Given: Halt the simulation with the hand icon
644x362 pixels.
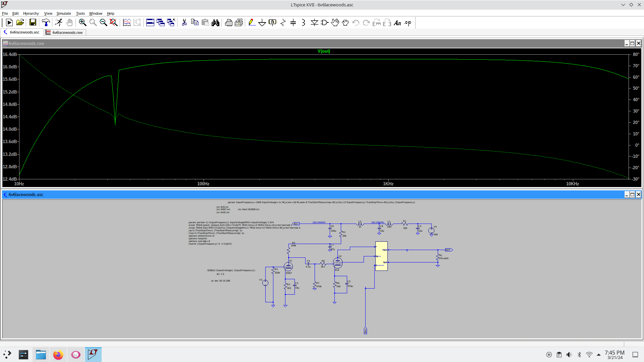Looking at the screenshot, I should 69,22.
